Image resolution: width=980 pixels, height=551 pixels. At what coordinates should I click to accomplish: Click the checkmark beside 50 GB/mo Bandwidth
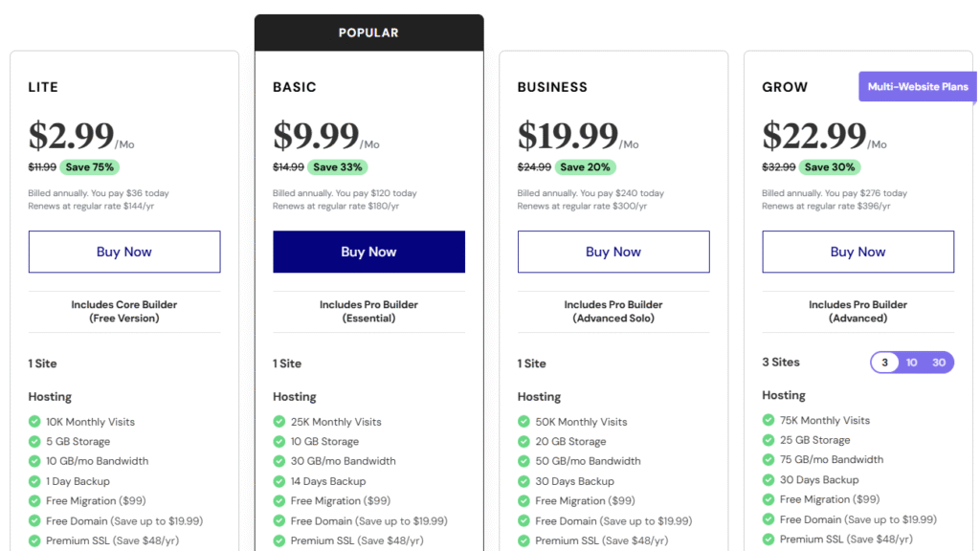(x=523, y=461)
